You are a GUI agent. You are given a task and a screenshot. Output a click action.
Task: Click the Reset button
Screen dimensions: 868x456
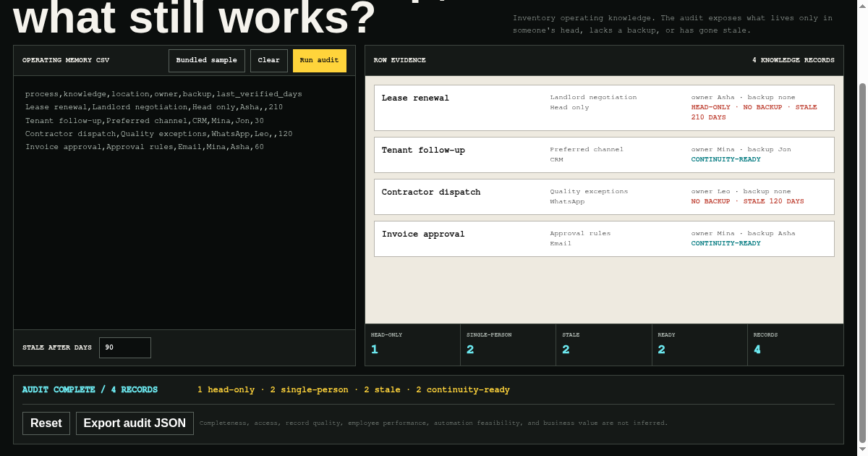click(x=46, y=423)
